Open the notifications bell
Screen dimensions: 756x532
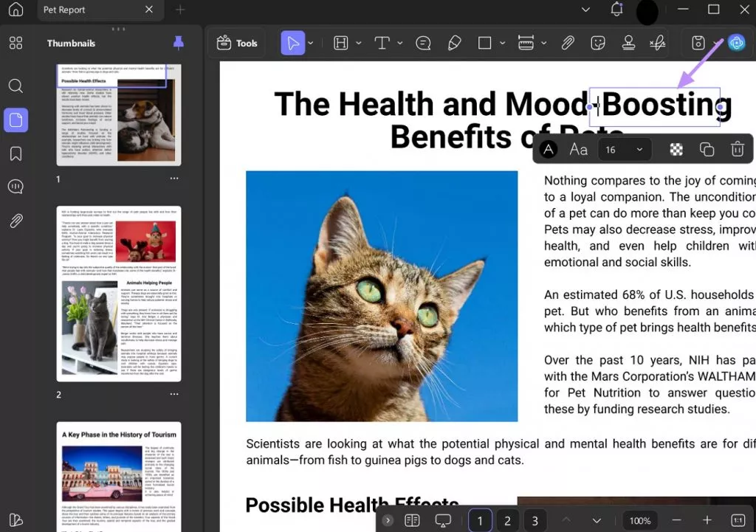[616, 9]
